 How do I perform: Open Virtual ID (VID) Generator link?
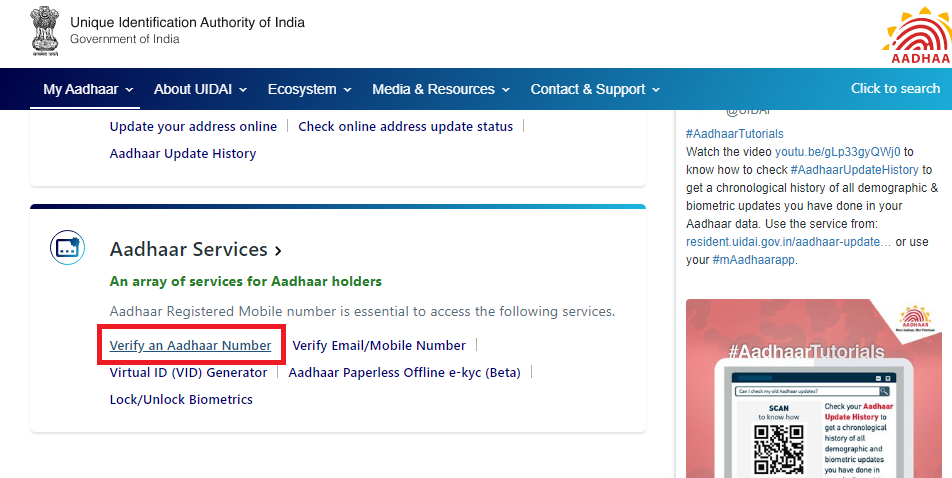pos(188,372)
